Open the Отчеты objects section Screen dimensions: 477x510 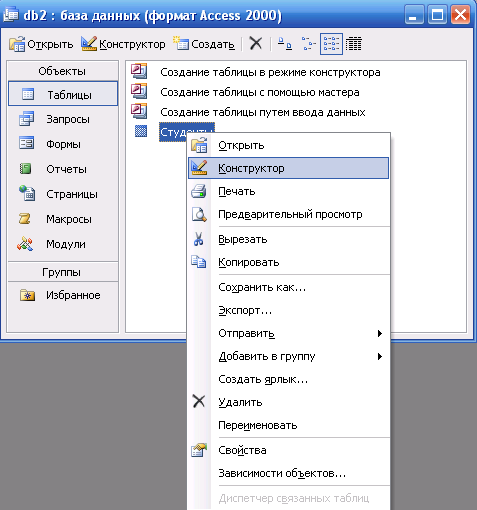pyautogui.click(x=63, y=169)
